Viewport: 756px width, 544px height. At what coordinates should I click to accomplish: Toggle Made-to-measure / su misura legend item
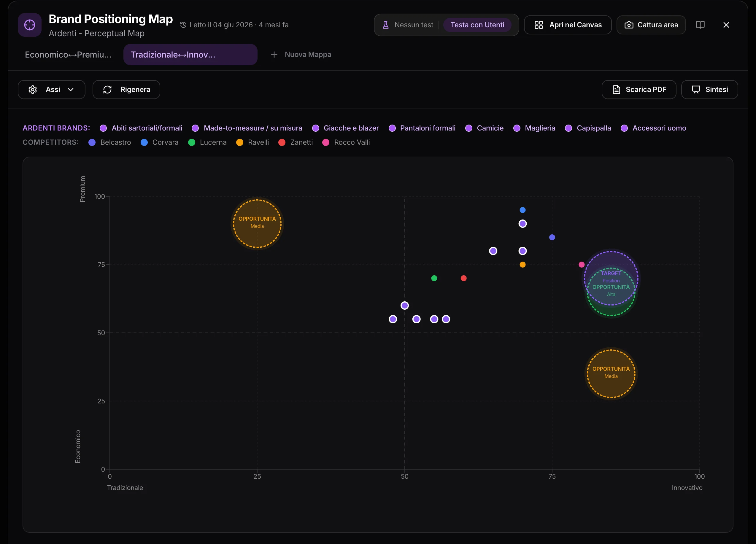[x=247, y=128]
